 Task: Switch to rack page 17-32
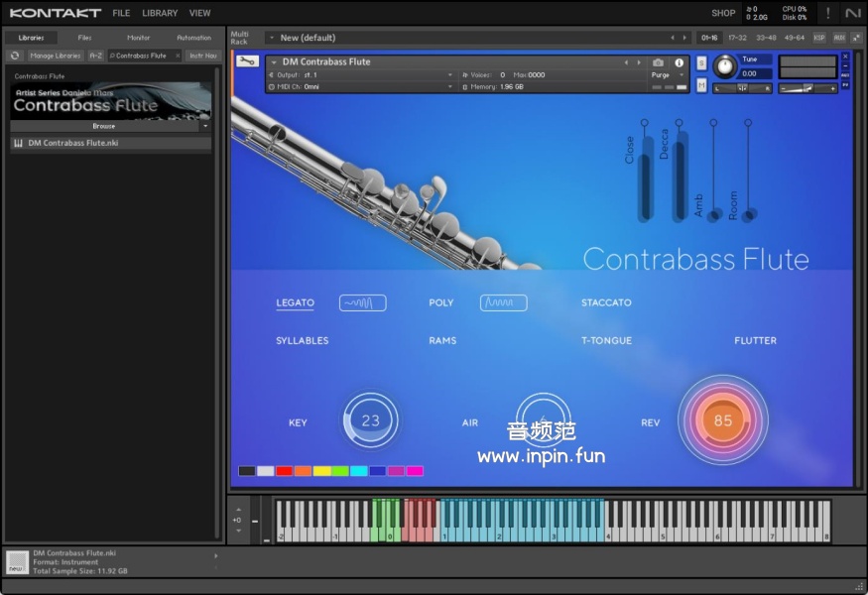coord(737,38)
